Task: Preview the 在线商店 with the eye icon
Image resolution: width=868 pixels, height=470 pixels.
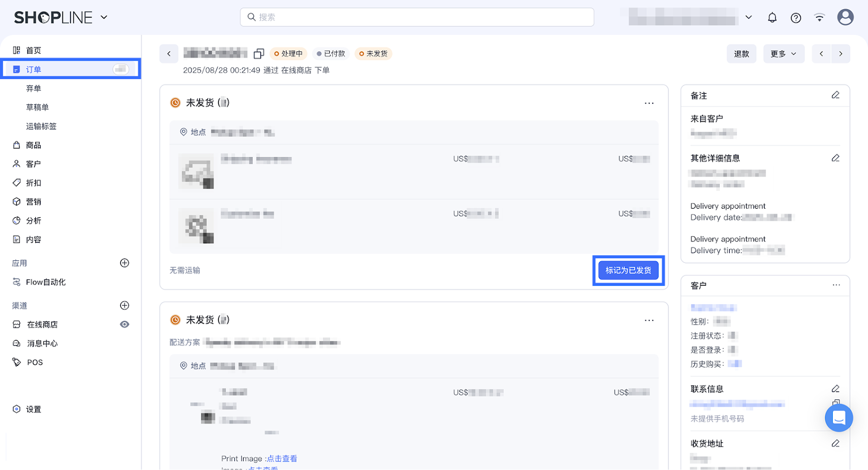Action: (x=124, y=324)
